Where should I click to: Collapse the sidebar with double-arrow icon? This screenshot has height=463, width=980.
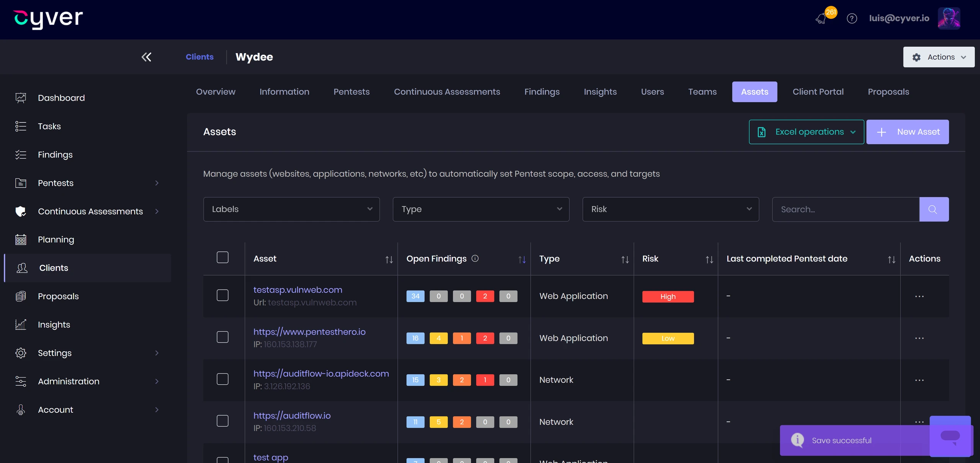point(146,57)
